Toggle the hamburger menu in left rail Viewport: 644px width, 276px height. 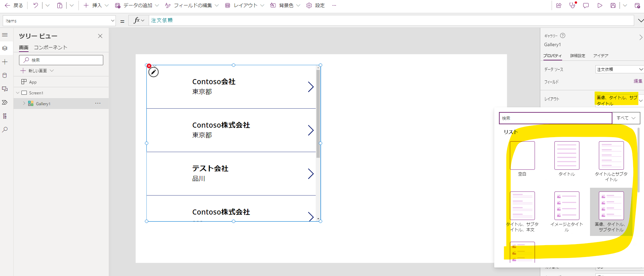[5, 35]
